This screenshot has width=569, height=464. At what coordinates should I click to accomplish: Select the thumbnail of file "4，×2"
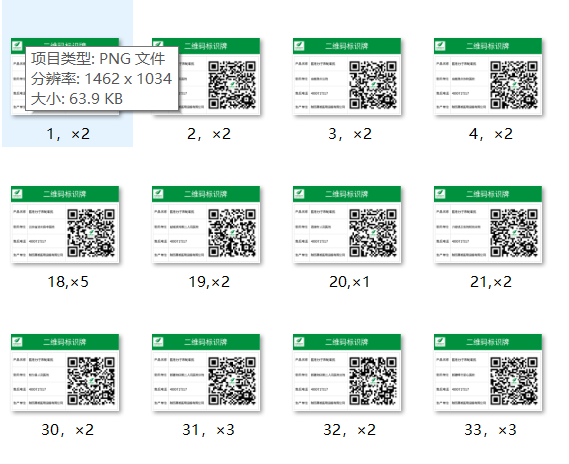[x=488, y=77]
